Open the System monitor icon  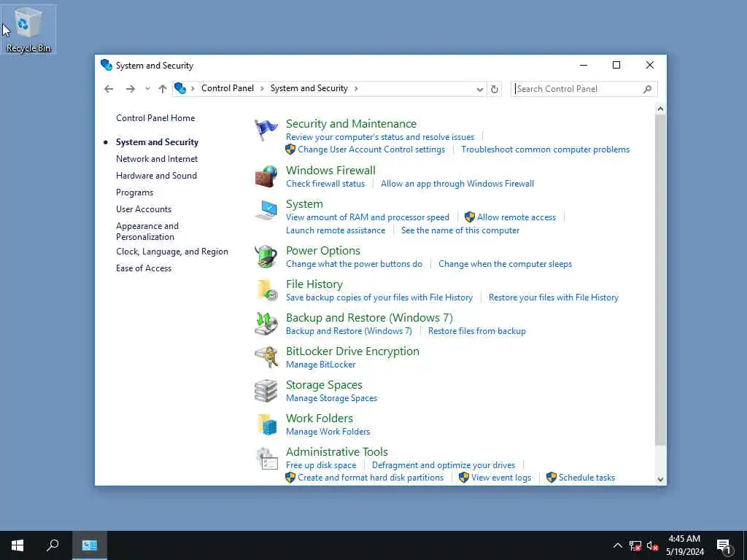266,210
